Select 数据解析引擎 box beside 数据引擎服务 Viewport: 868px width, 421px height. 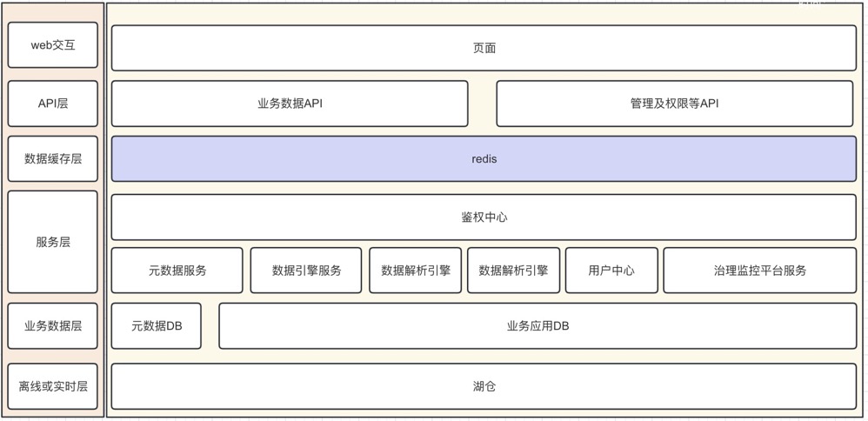tap(416, 271)
